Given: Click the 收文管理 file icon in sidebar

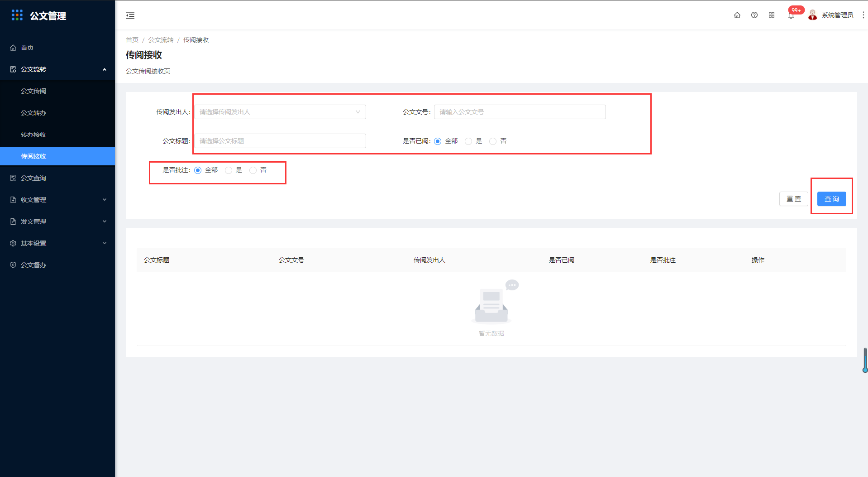Looking at the screenshot, I should [x=13, y=200].
